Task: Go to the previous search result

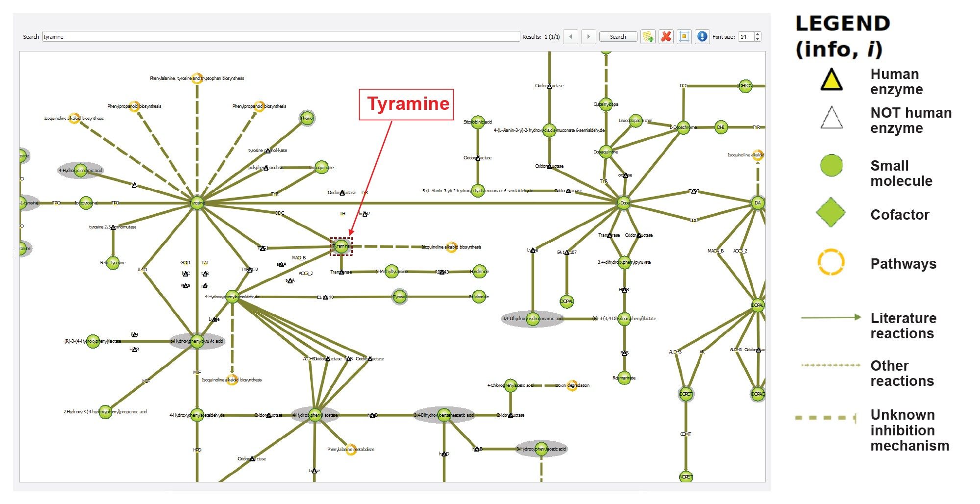Action: [x=571, y=37]
